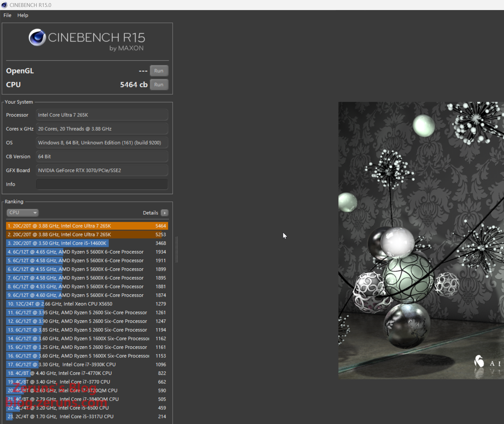Select Ryzen 5 2600 row at 3.95 GHz
This screenshot has height=424, width=504.
tap(87, 312)
